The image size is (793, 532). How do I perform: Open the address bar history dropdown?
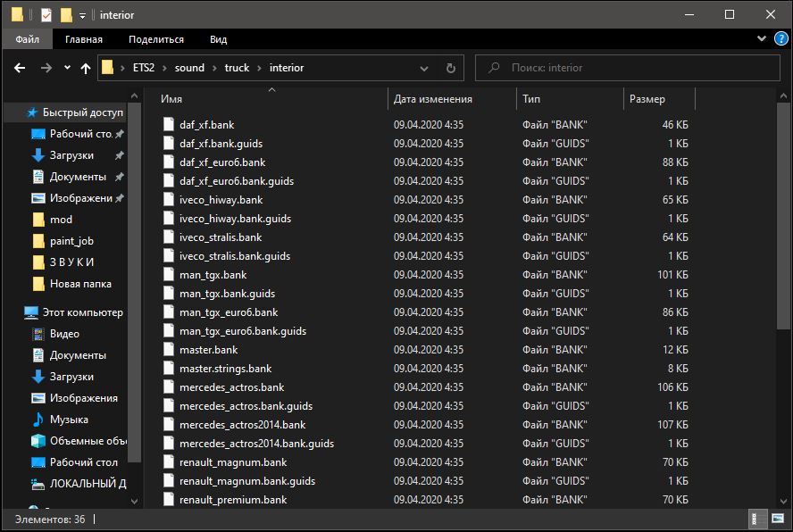coord(424,68)
